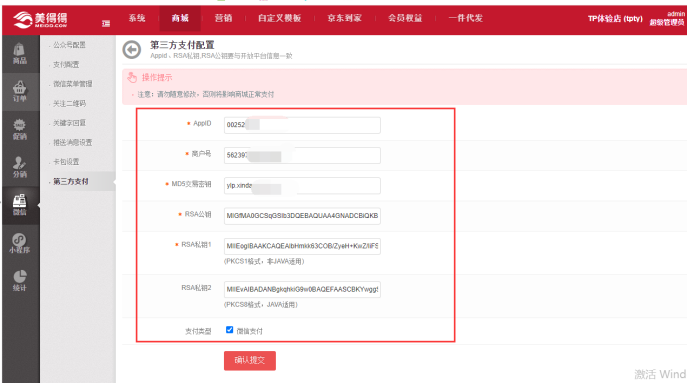
Task: Click the 操作提示 hand icon
Action: (132, 77)
